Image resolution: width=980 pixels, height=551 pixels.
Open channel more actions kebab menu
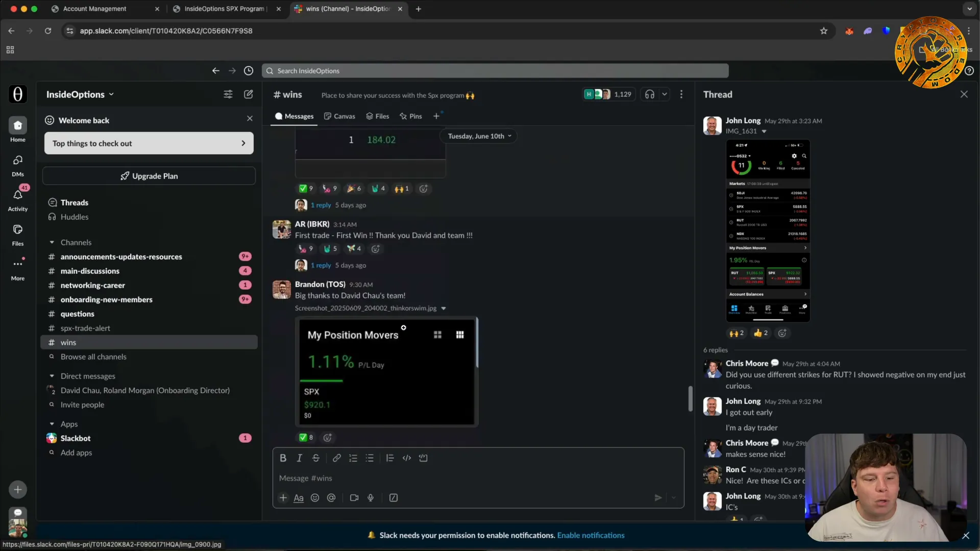pyautogui.click(x=681, y=94)
